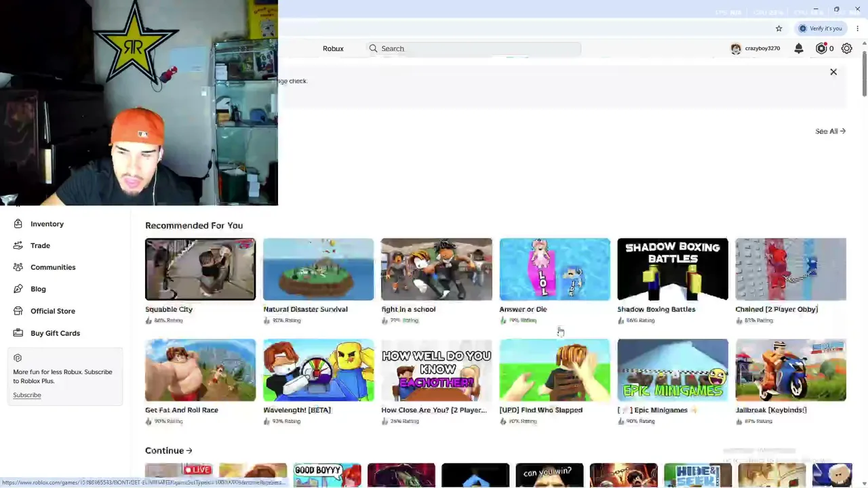Open the HIDE & SEEK thumbnail
This screenshot has width=868, height=488.
point(698,475)
